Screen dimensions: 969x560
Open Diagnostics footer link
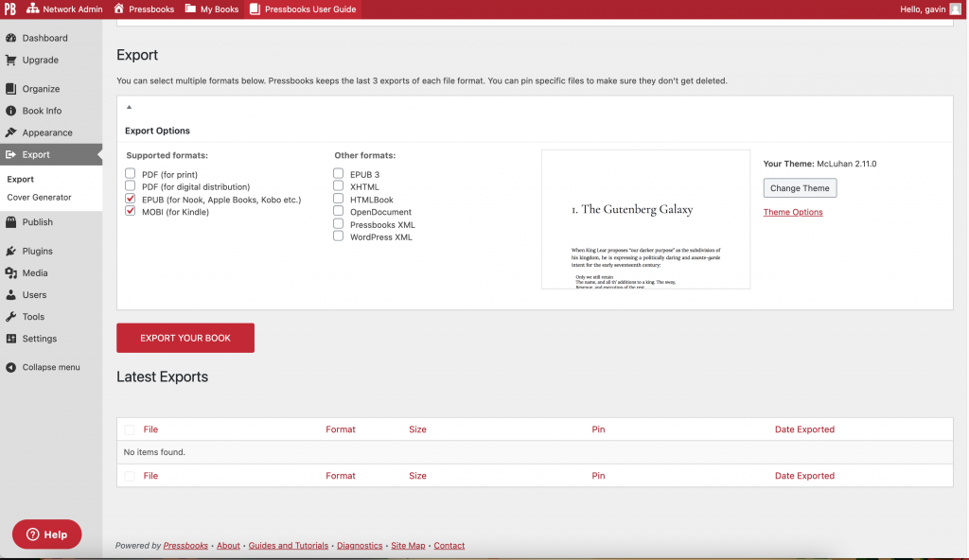360,546
